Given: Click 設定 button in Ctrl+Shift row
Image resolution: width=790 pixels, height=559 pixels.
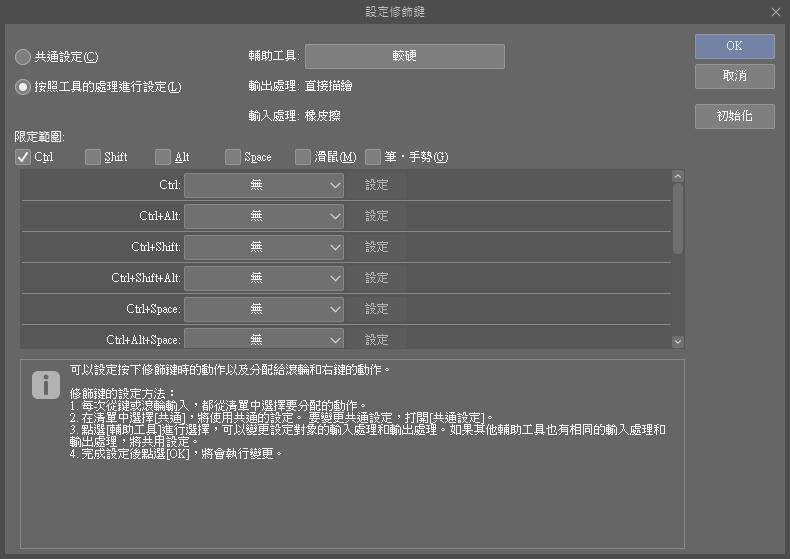Looking at the screenshot, I should [x=376, y=247].
